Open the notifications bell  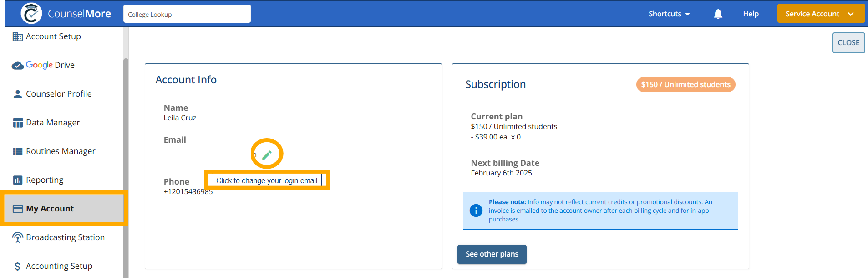(x=718, y=14)
